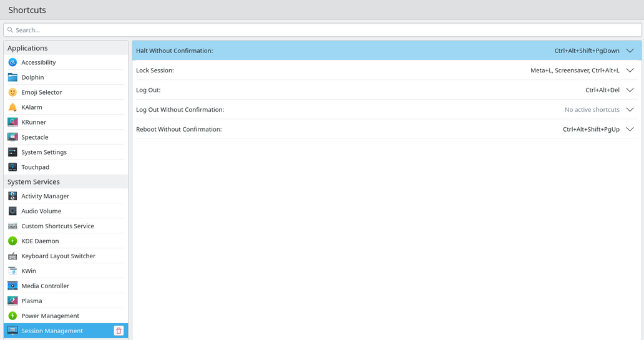This screenshot has width=644, height=340.
Task: Select the Dolphin folder icon
Action: coord(12,77)
